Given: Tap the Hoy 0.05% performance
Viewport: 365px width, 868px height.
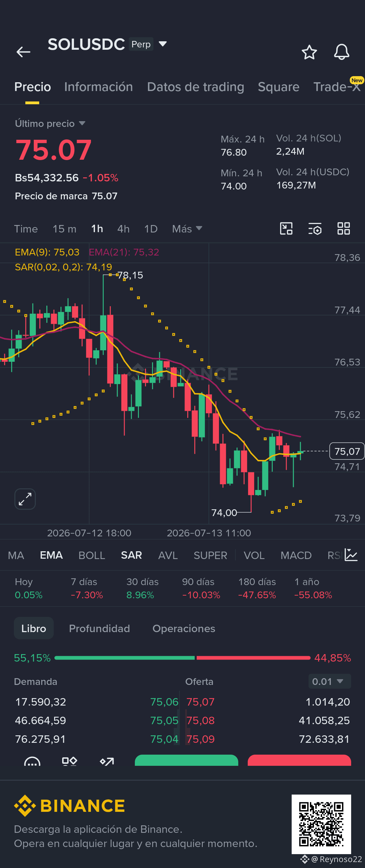Looking at the screenshot, I should pyautogui.click(x=29, y=588).
